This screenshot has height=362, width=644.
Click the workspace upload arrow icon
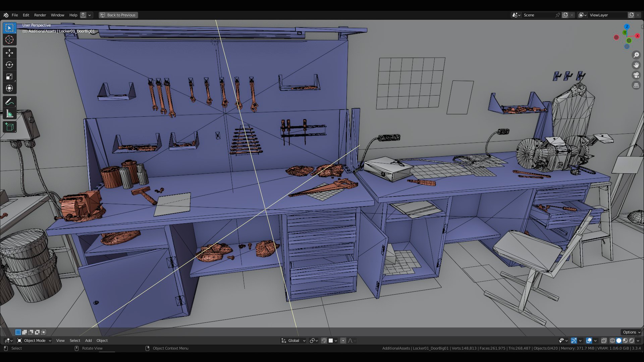pyautogui.click(x=83, y=15)
